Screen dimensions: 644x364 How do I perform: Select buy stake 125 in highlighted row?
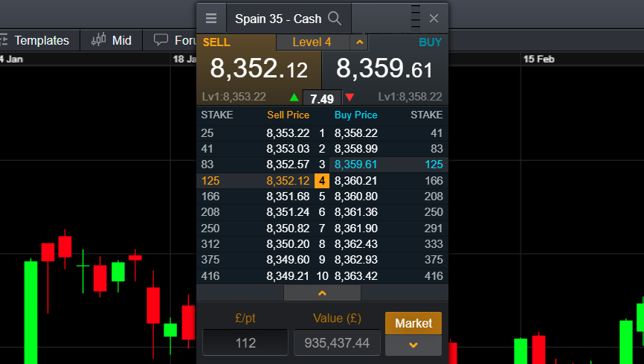434,165
